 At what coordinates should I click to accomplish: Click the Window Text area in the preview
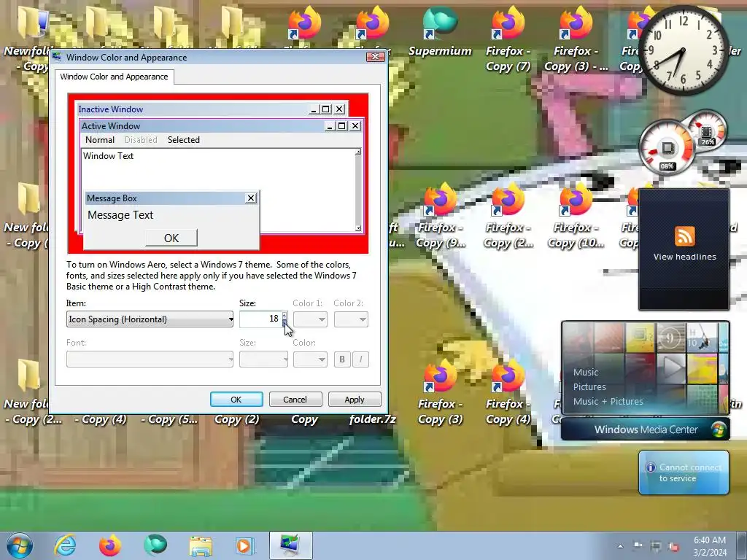pyautogui.click(x=108, y=156)
